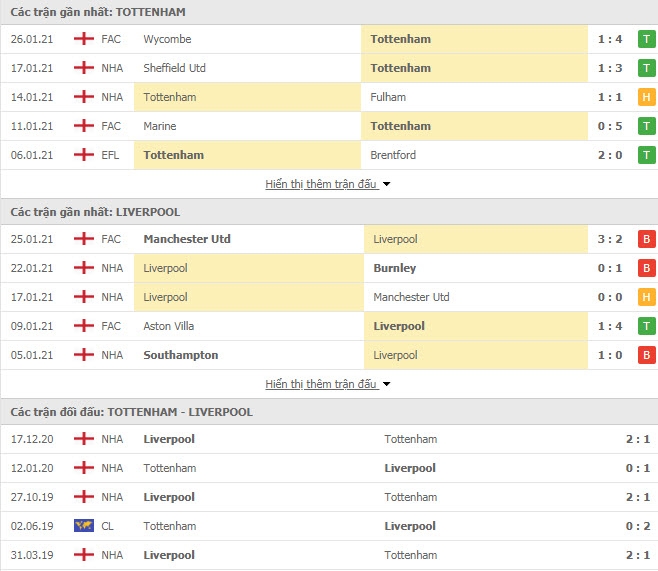Viewport: 658px width, 571px height.
Task: Click England flag icon beside Wycombe match
Action: coord(84,39)
